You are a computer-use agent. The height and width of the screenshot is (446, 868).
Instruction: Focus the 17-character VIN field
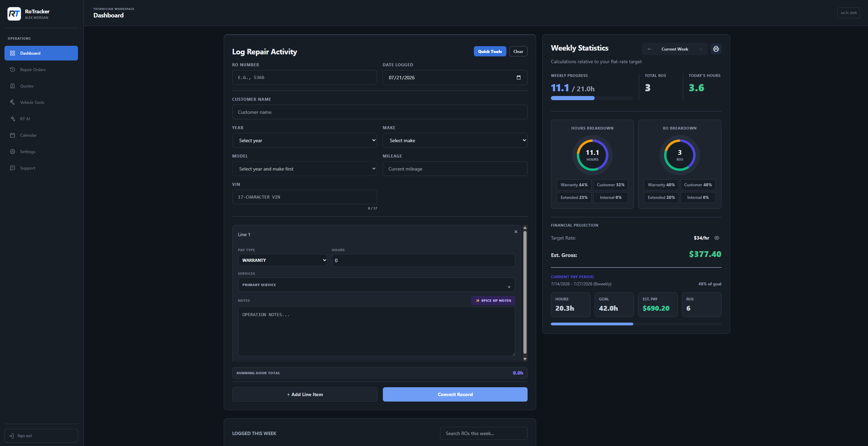click(305, 197)
